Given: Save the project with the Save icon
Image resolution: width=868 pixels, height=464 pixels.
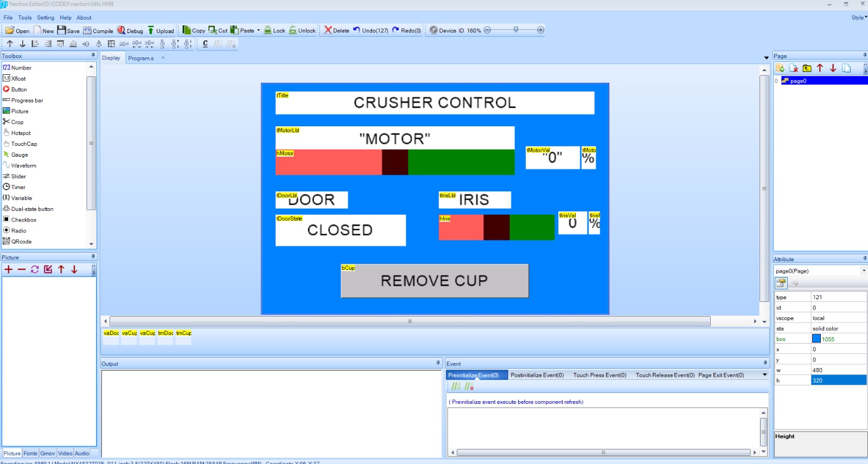Looking at the screenshot, I should coord(68,30).
